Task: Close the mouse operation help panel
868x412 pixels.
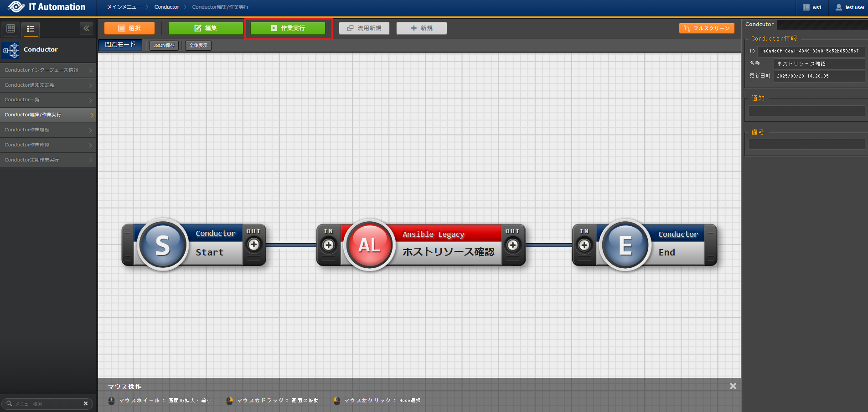Action: (x=733, y=386)
